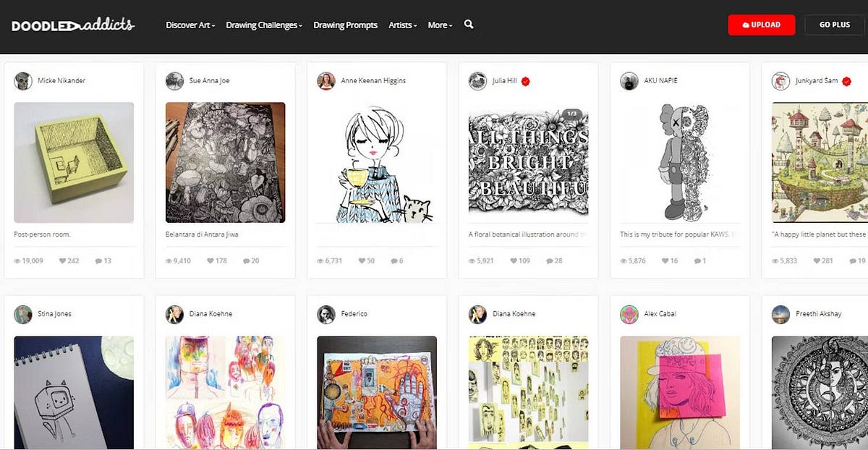Open Sue Anna Joe's profile name link
868x450 pixels.
pyautogui.click(x=209, y=81)
